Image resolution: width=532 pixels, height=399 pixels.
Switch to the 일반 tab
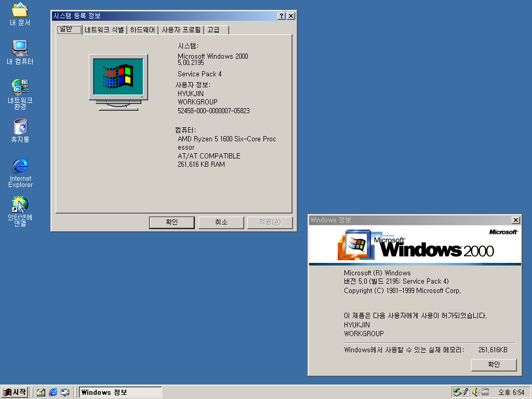pyautogui.click(x=69, y=30)
